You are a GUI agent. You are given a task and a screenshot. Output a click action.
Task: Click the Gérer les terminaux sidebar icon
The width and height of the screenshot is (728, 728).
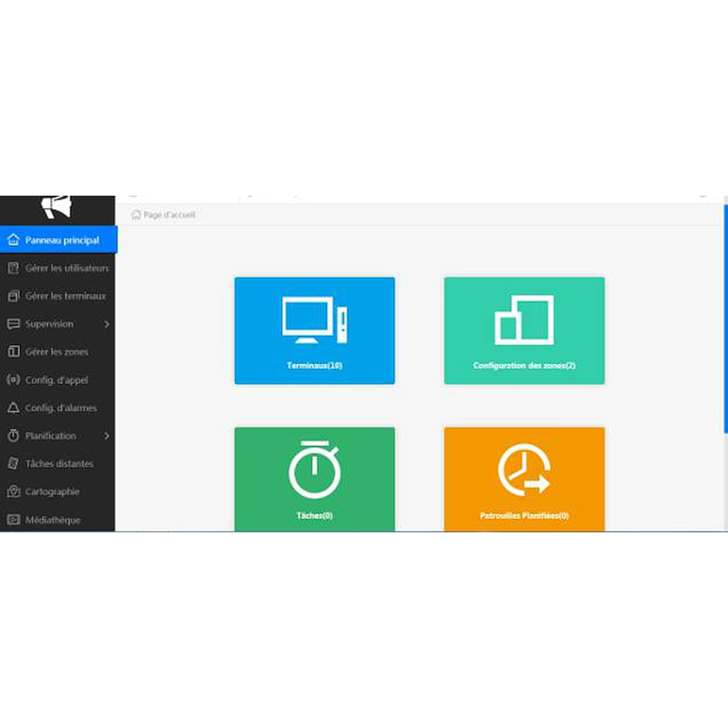(x=13, y=296)
